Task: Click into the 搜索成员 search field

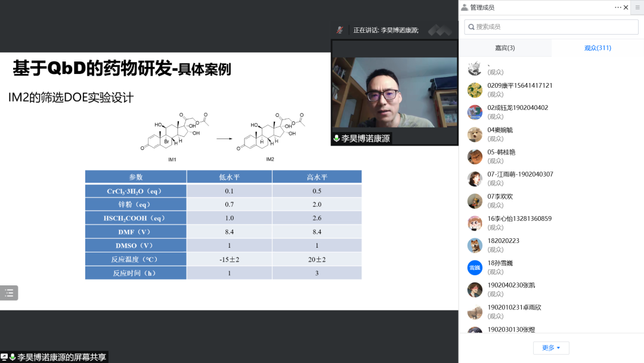Action: (x=551, y=27)
